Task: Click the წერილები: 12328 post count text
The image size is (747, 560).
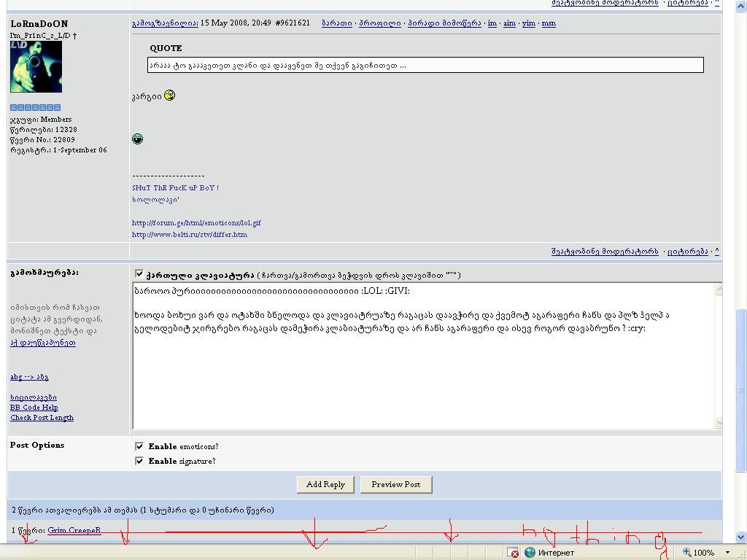Action: tap(43, 130)
